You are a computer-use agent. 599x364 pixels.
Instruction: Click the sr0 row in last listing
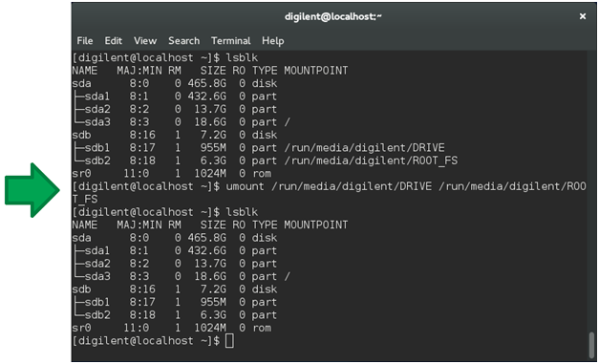point(172,328)
